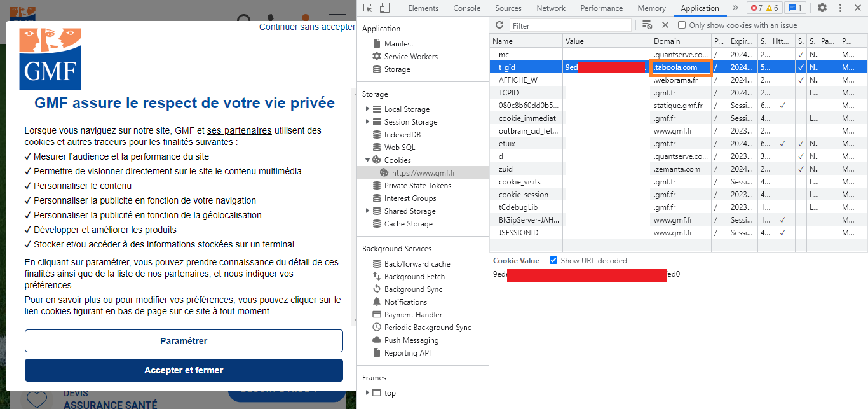Screen dimensions: 868x409
Task: Click the refresh cookies icon
Action: tap(499, 25)
